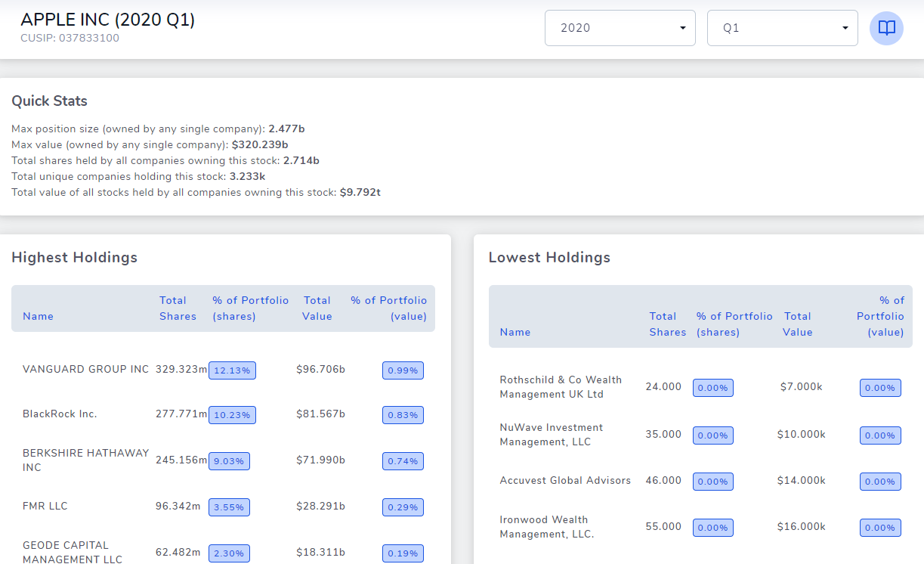Sort Lowest Holdings by % of Portfolio (value)

click(880, 316)
